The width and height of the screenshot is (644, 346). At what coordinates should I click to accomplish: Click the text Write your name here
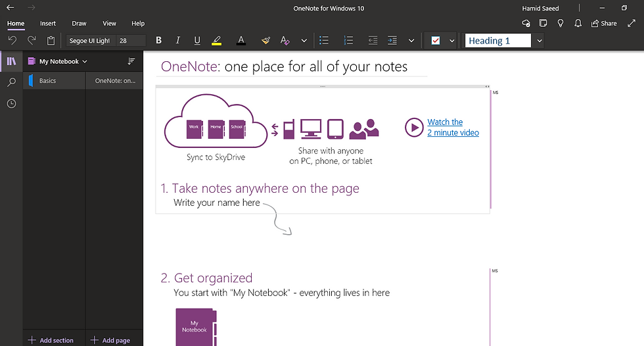click(216, 203)
